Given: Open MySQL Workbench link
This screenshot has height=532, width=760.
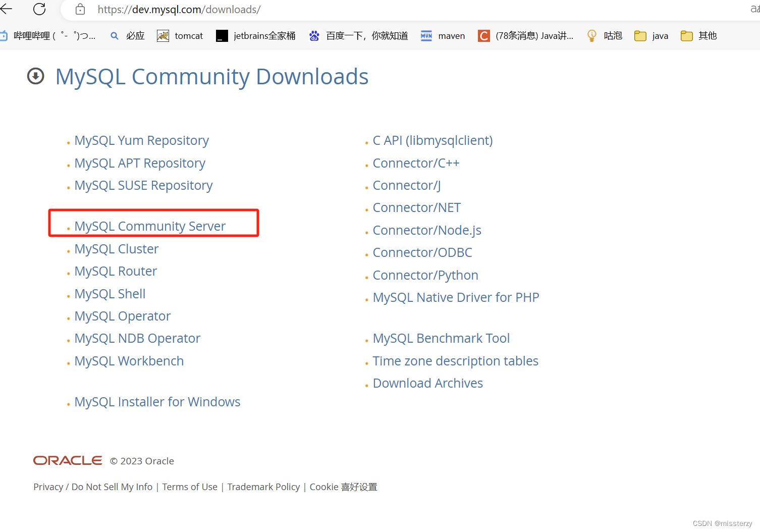Looking at the screenshot, I should (129, 361).
